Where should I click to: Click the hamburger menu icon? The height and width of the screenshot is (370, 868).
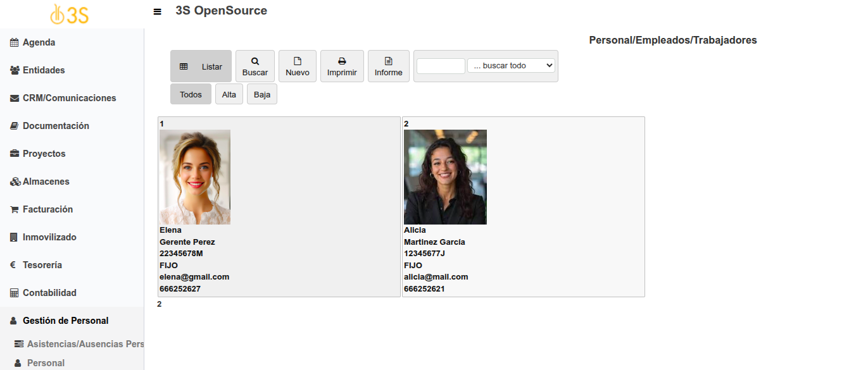tap(158, 11)
